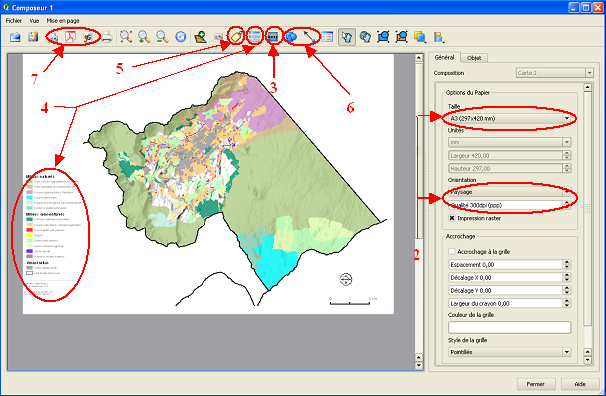Open the Vue menu

point(34,21)
